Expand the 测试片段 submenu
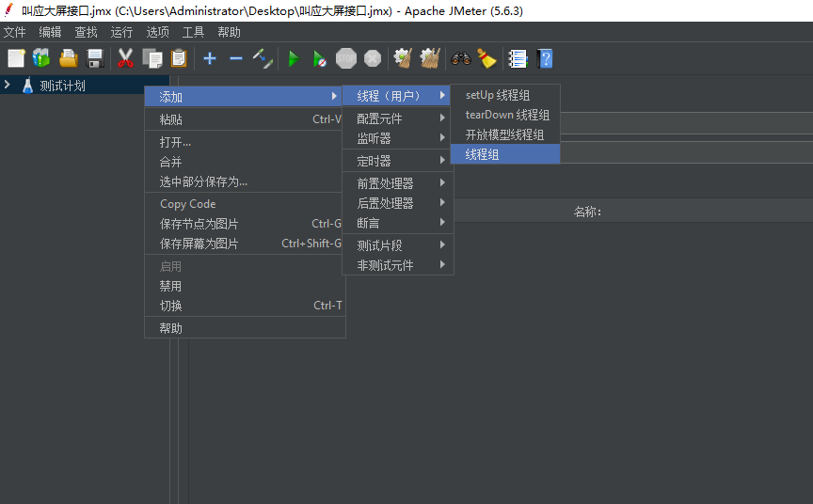 pyautogui.click(x=398, y=245)
